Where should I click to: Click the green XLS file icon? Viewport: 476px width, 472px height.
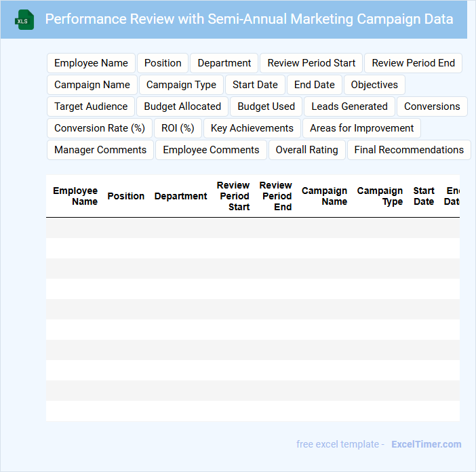24,20
